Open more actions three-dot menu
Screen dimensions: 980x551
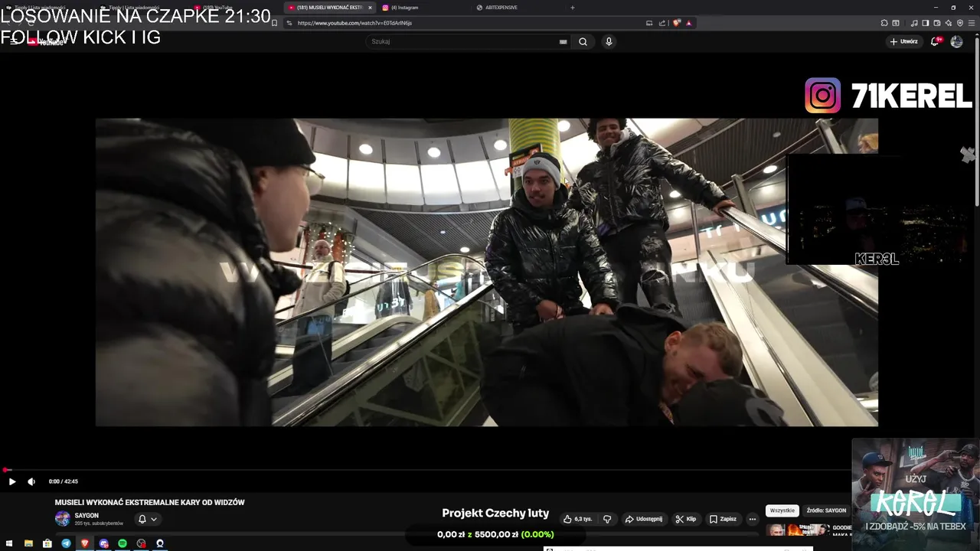pos(753,519)
